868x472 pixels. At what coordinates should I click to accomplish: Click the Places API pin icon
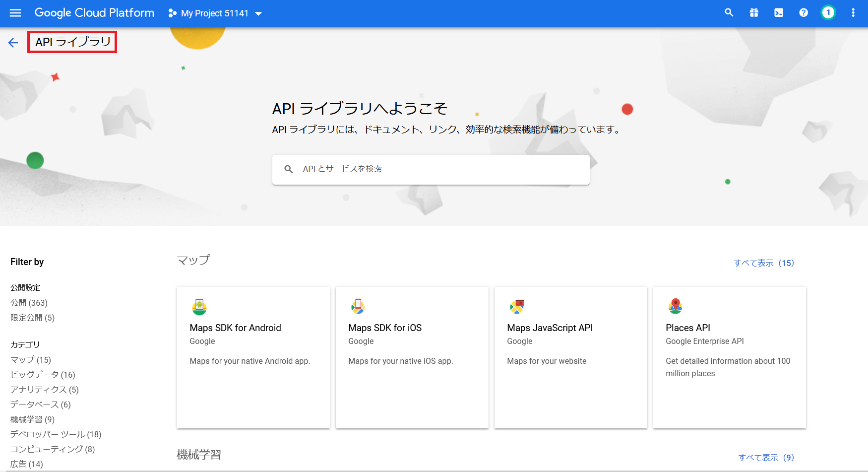click(x=676, y=306)
